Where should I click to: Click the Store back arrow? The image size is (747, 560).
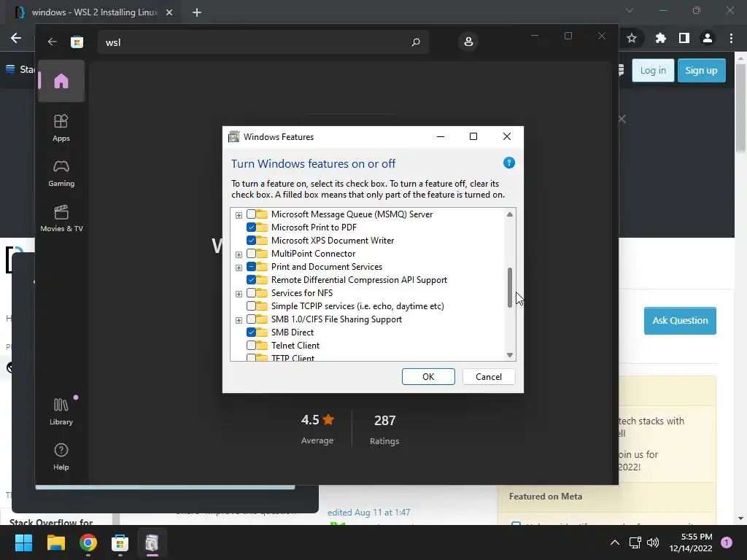(52, 42)
